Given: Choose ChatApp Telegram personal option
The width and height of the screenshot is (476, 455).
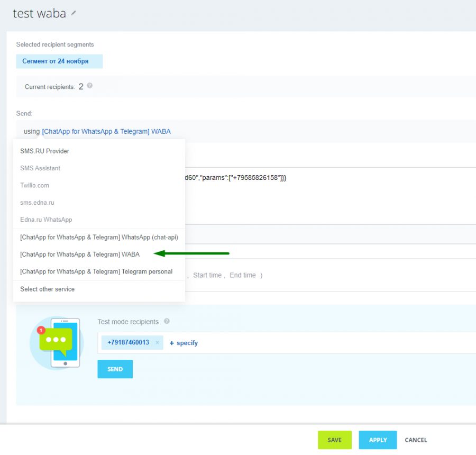Looking at the screenshot, I should tap(96, 271).
